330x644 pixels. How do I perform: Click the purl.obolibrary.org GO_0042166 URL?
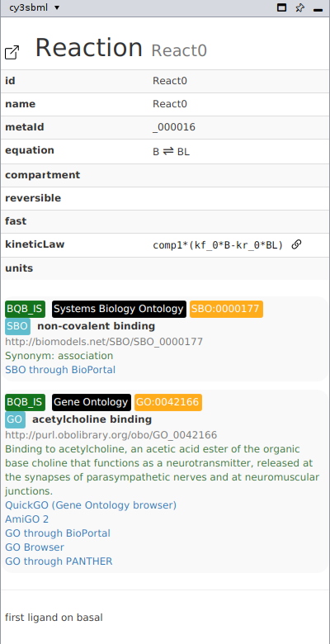pos(111,435)
